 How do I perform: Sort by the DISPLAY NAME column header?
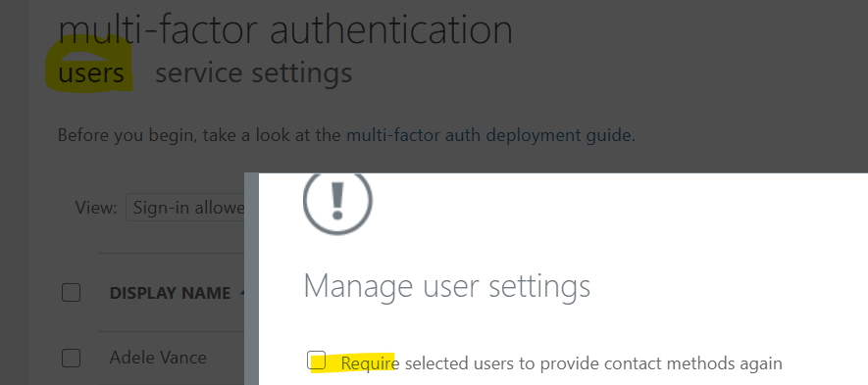click(x=170, y=293)
